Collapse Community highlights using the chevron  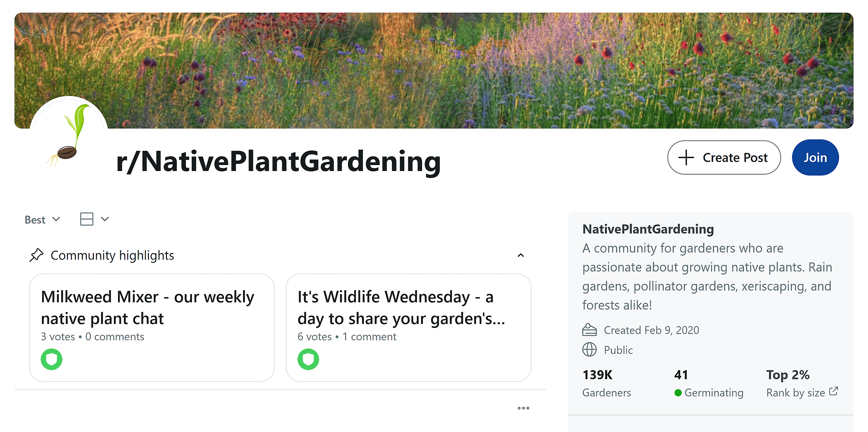[x=521, y=255]
